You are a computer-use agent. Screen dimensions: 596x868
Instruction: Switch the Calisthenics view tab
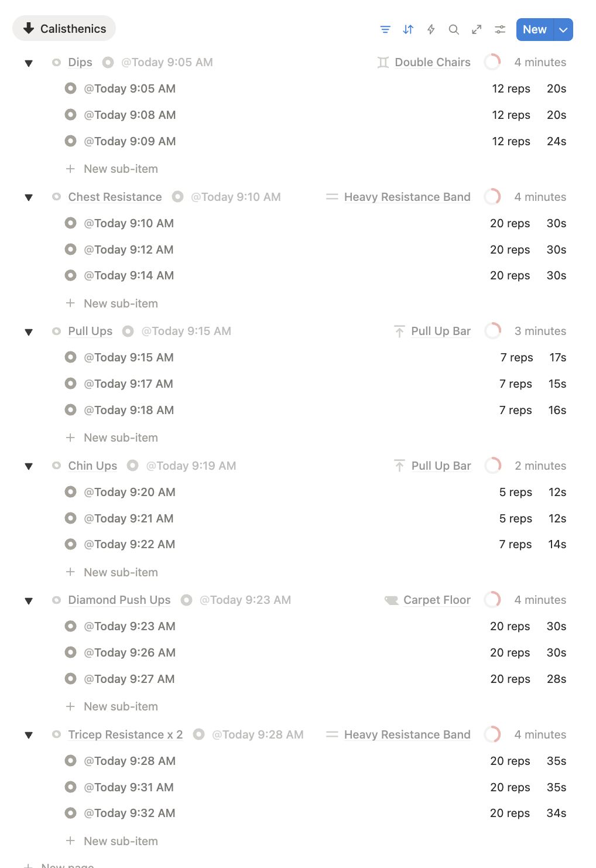click(64, 29)
